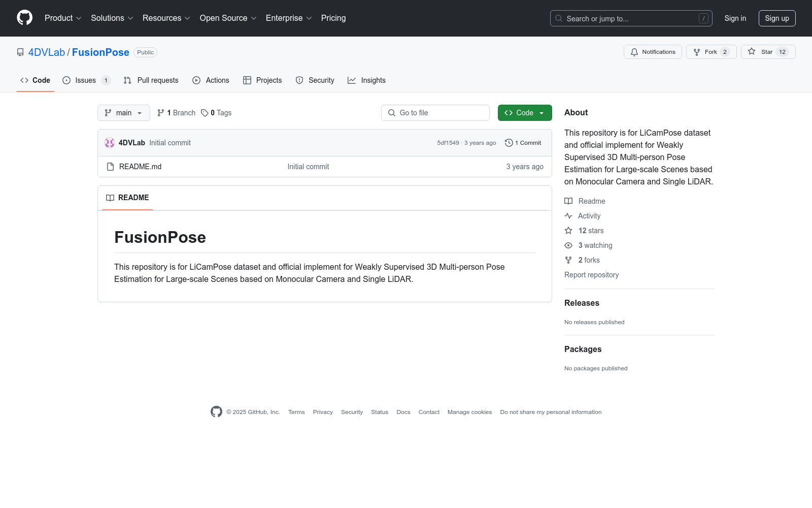Open the footer Status link
Screen dimensions: 812x508
(x=380, y=412)
